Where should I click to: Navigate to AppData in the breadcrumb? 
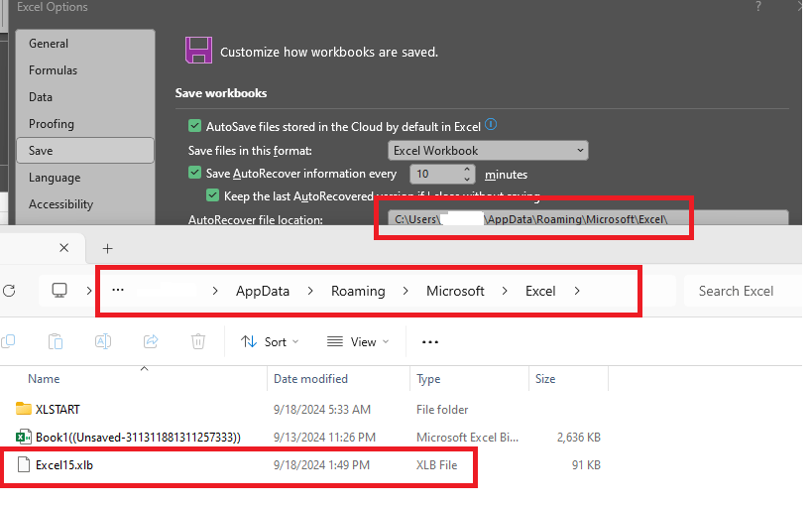[263, 292]
